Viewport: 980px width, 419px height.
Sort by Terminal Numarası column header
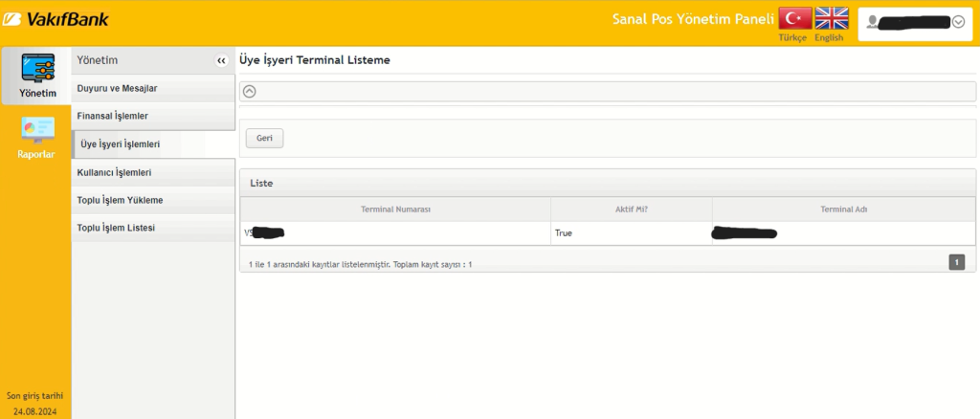tap(394, 209)
